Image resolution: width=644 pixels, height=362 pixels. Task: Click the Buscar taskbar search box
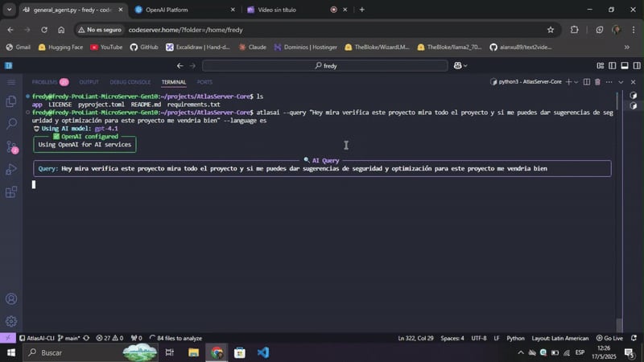(x=90, y=352)
